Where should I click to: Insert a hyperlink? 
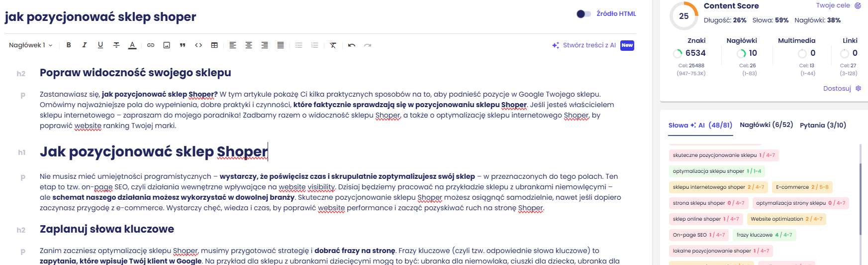(x=151, y=45)
